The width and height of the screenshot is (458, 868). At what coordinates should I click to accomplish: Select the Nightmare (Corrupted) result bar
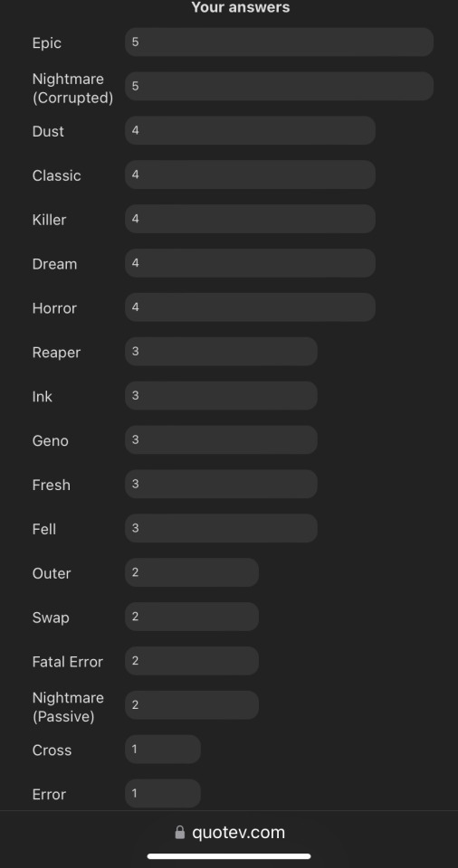279,87
